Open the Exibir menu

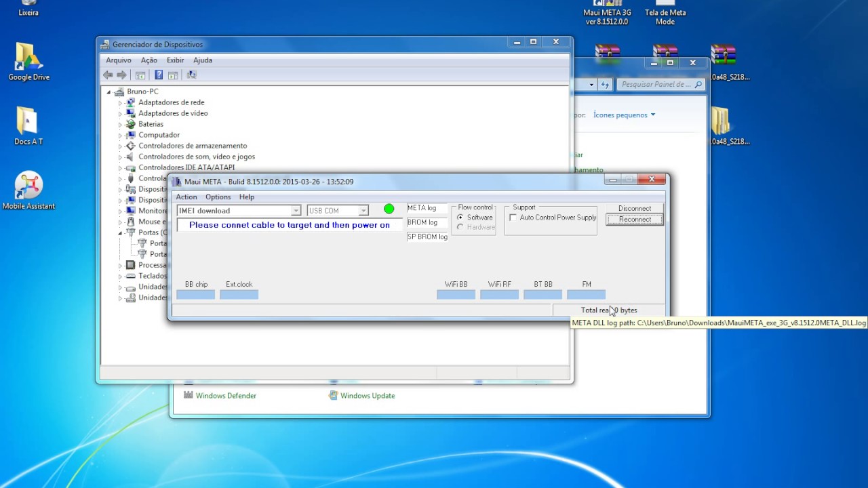tap(176, 60)
